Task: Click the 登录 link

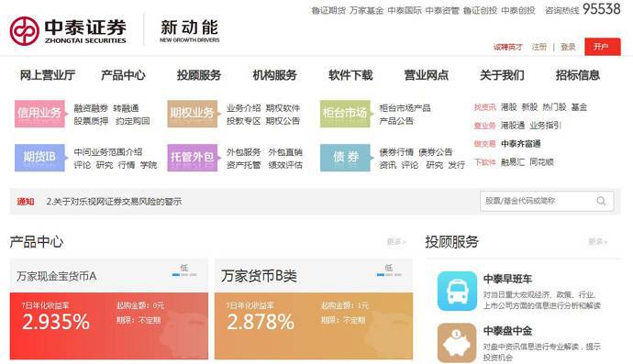Action: point(568,47)
